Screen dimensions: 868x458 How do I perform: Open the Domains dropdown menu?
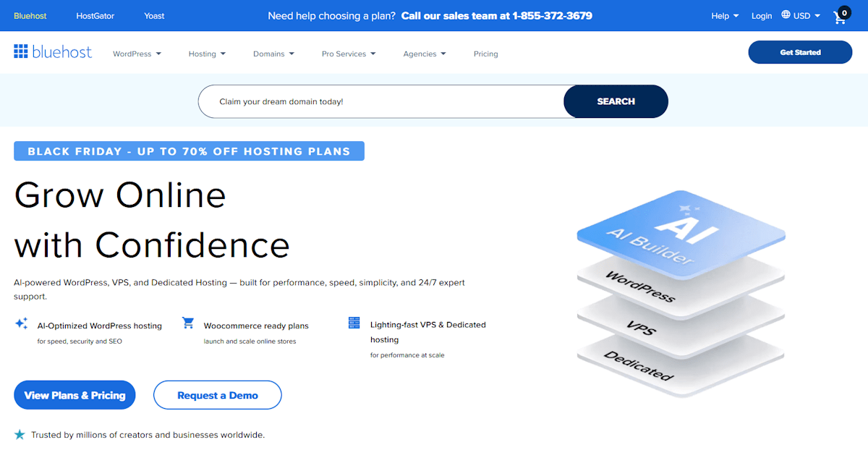(273, 54)
